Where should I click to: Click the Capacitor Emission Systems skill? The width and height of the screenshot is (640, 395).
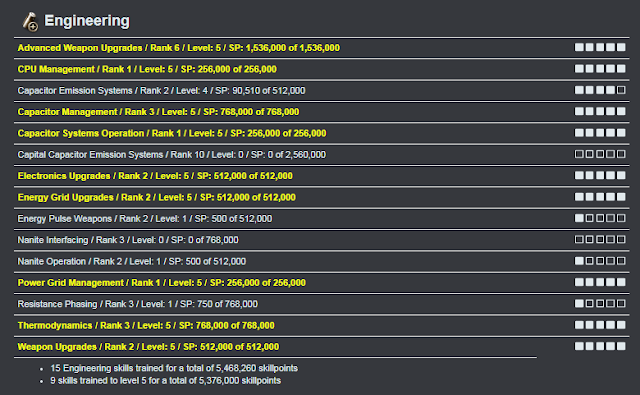161,91
